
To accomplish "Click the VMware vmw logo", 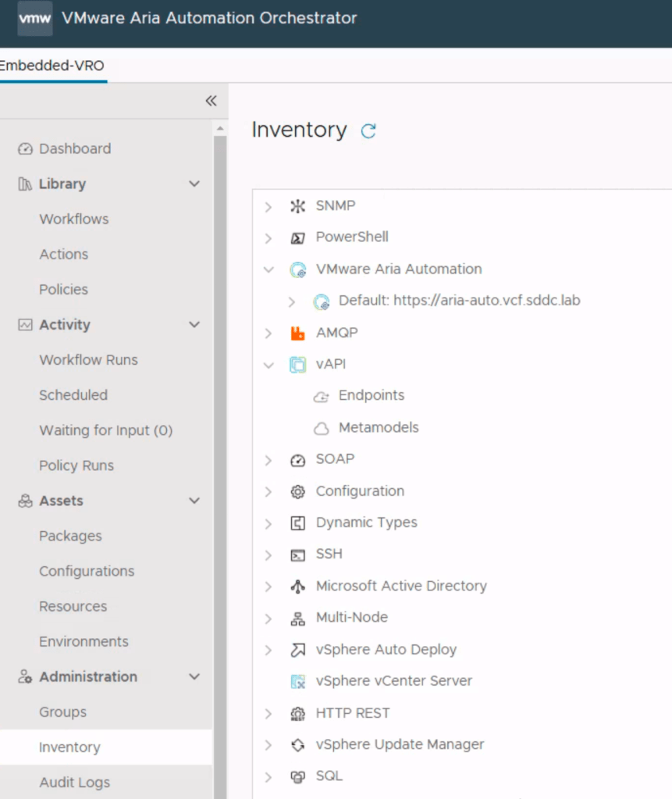I will 34,19.
